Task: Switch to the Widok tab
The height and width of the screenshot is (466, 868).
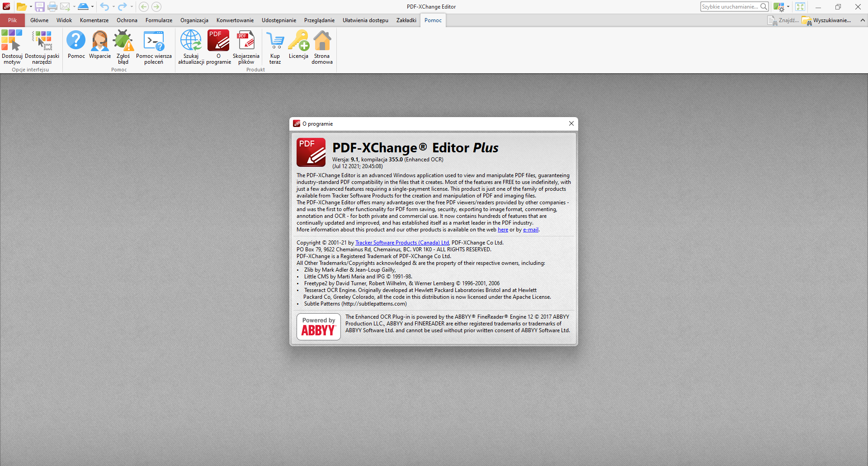Action: (x=64, y=20)
